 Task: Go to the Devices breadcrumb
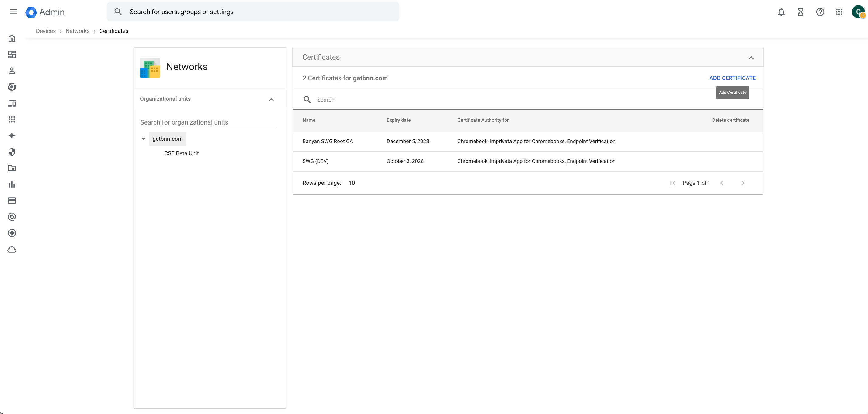point(46,31)
